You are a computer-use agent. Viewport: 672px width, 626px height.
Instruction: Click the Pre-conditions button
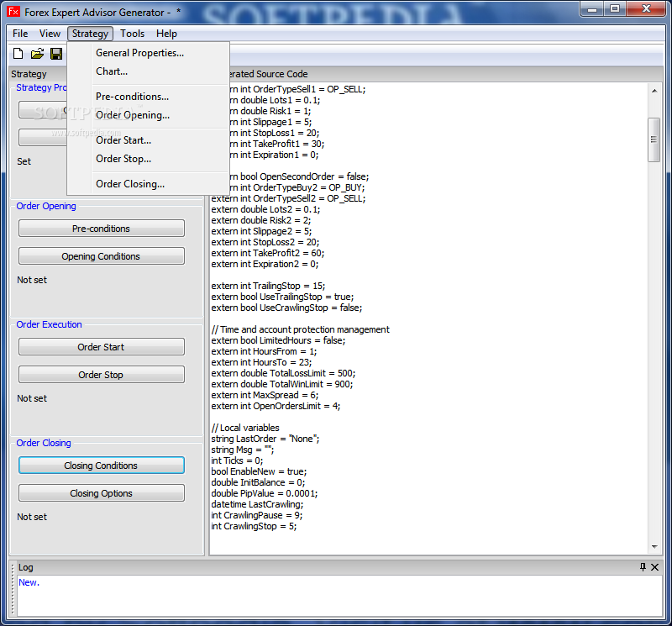click(101, 229)
